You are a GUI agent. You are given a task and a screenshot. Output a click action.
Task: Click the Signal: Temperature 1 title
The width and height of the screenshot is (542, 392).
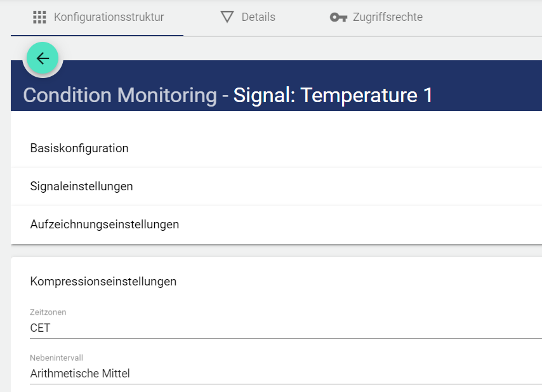click(333, 95)
